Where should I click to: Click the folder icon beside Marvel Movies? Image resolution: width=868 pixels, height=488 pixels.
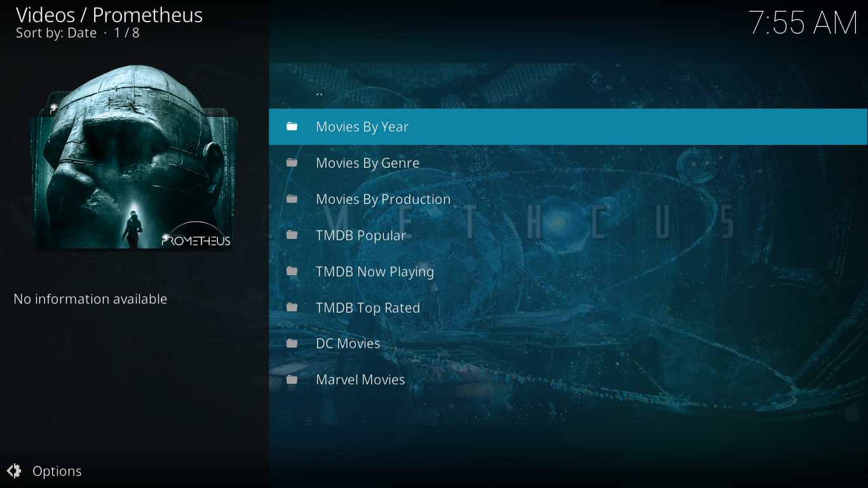(292, 379)
